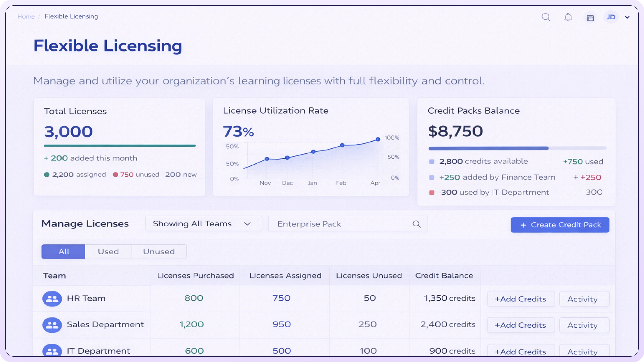Click the notification bell icon
This screenshot has width=644, height=362.
568,17
